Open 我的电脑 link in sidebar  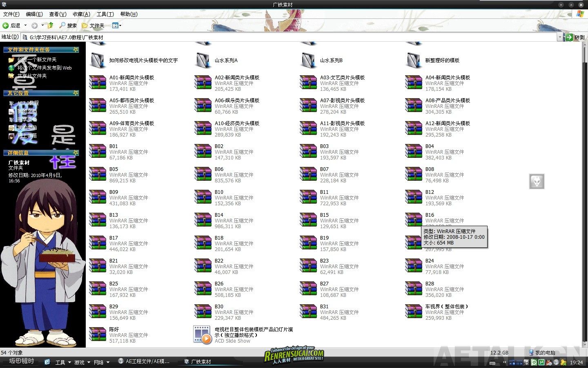click(27, 128)
